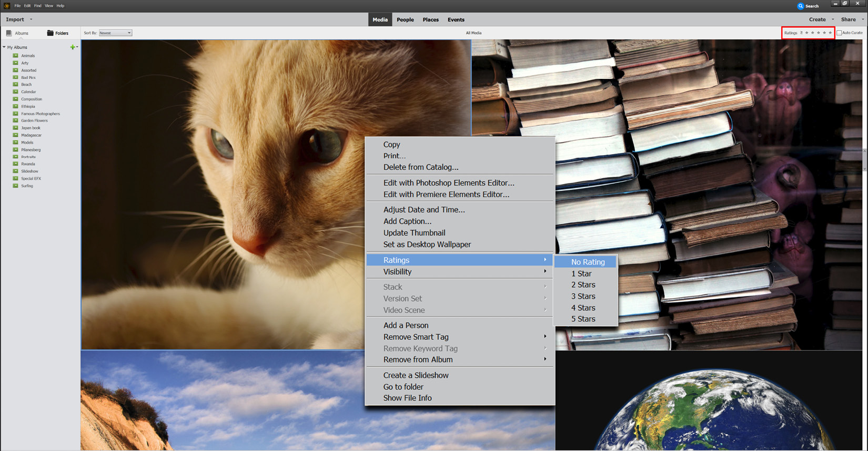Collapse the My Albums tree
868x451 pixels.
(x=4, y=47)
